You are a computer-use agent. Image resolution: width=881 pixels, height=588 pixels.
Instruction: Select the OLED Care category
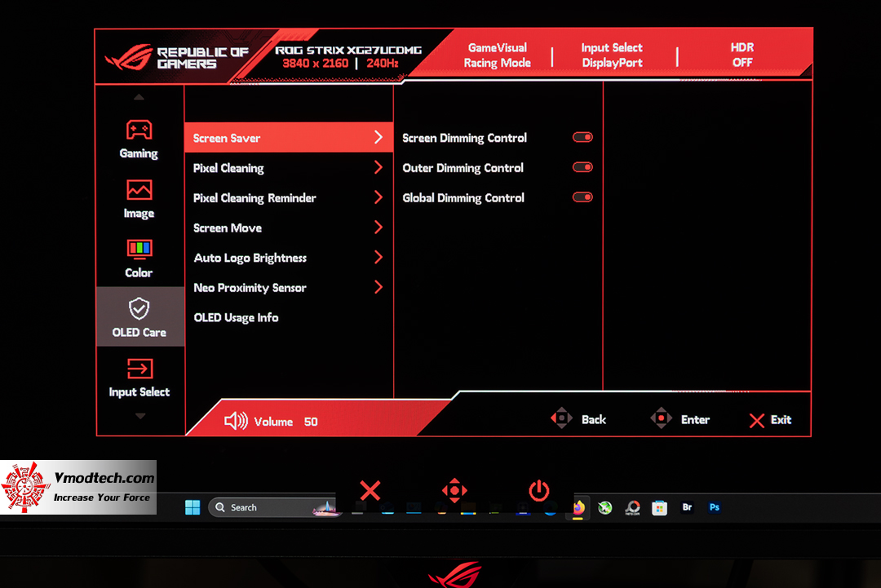tap(139, 317)
